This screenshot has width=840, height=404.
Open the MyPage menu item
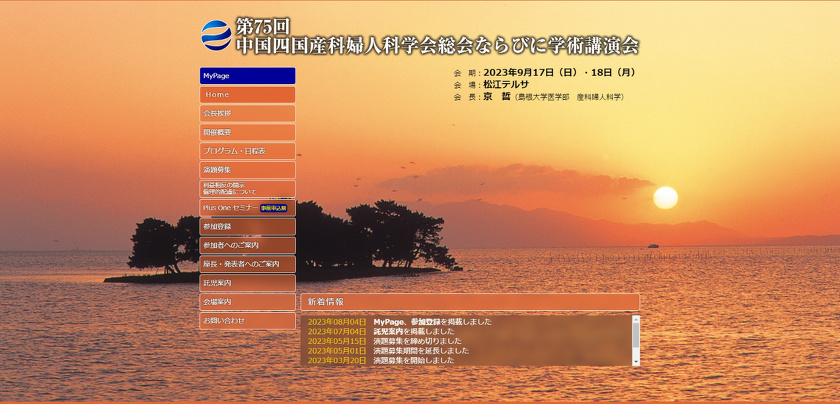[x=247, y=76]
